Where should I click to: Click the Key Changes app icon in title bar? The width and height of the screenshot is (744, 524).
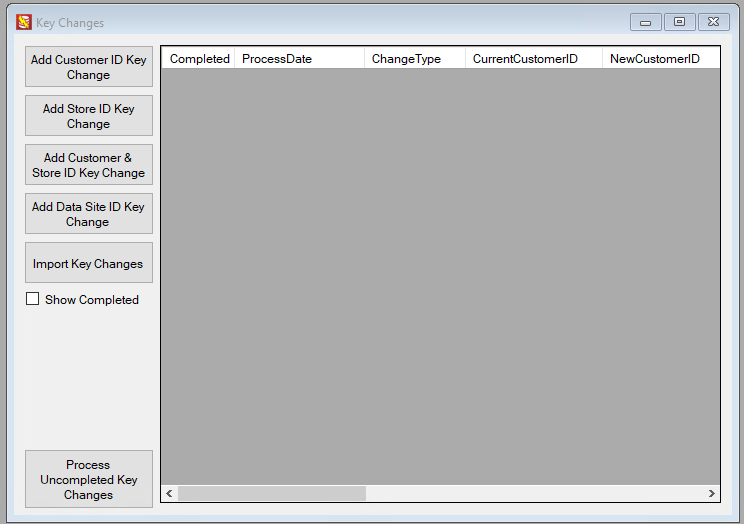(x=24, y=22)
